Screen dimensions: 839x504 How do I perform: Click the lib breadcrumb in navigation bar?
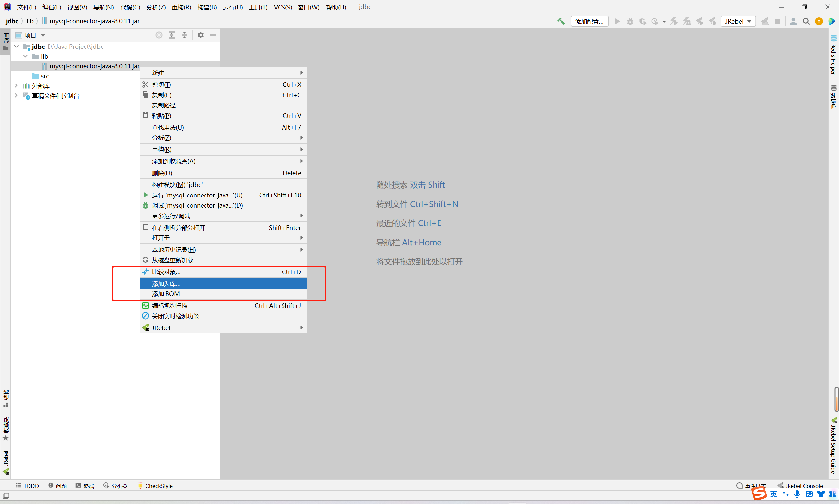[30, 21]
